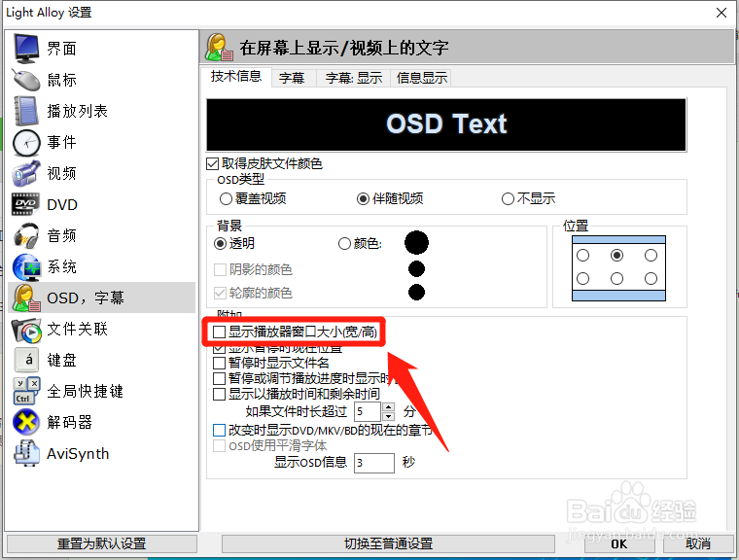Set OSD position to bottom left
This screenshot has width=739, height=560.
tap(583, 279)
